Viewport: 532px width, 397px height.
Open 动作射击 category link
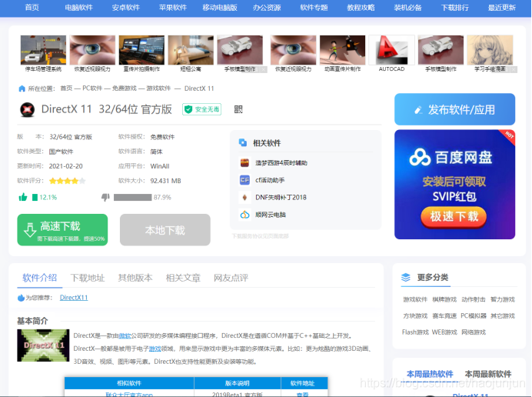pyautogui.click(x=474, y=299)
